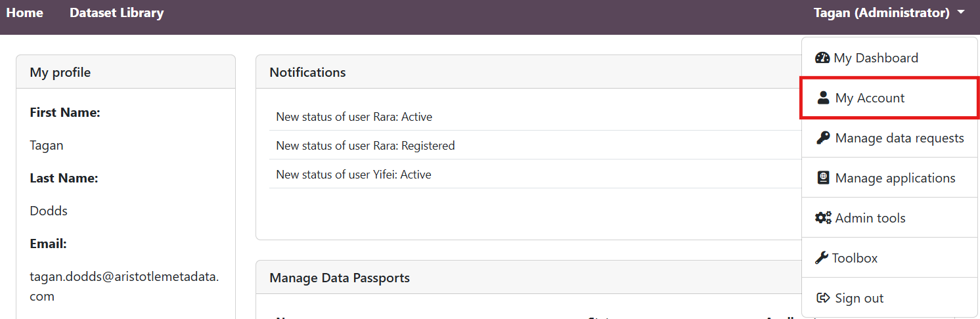Open My Account menu entry
980x319 pixels.
(x=870, y=98)
